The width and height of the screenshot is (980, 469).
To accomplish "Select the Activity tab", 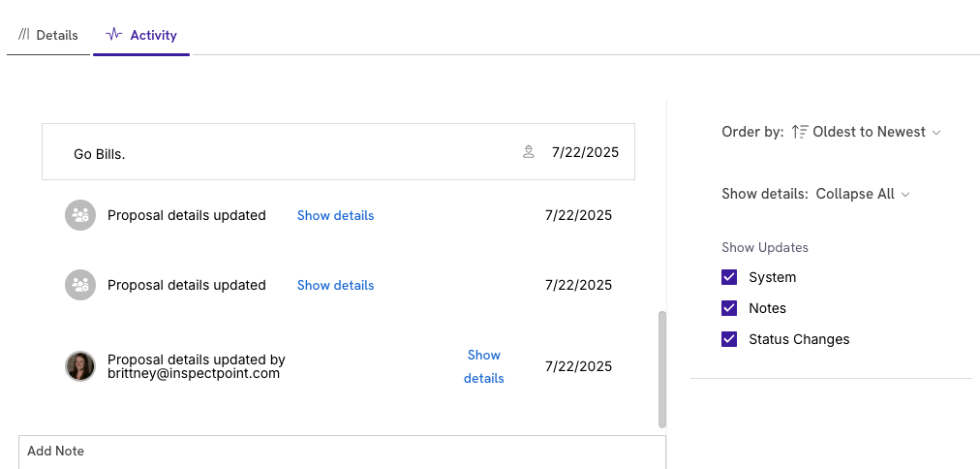I will tap(141, 35).
